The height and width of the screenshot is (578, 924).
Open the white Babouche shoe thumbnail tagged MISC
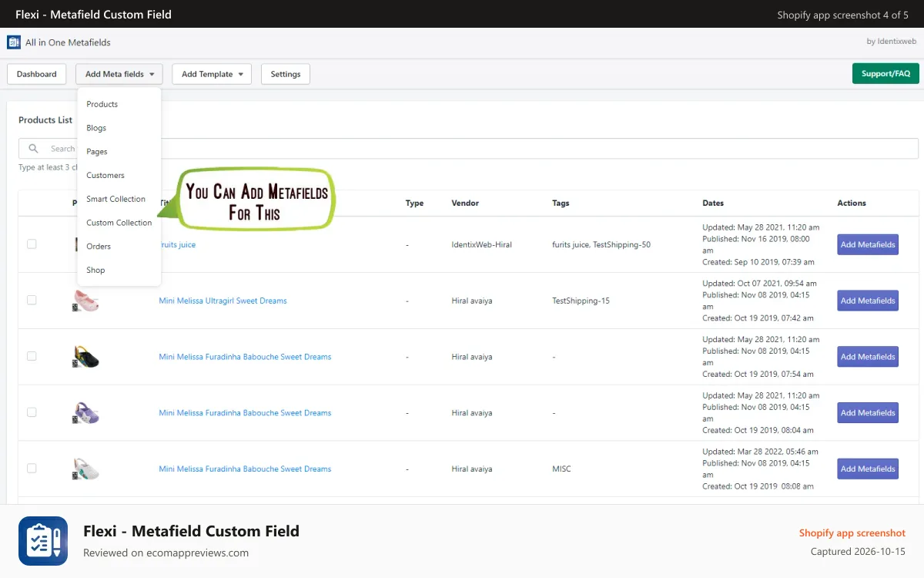[x=85, y=469]
